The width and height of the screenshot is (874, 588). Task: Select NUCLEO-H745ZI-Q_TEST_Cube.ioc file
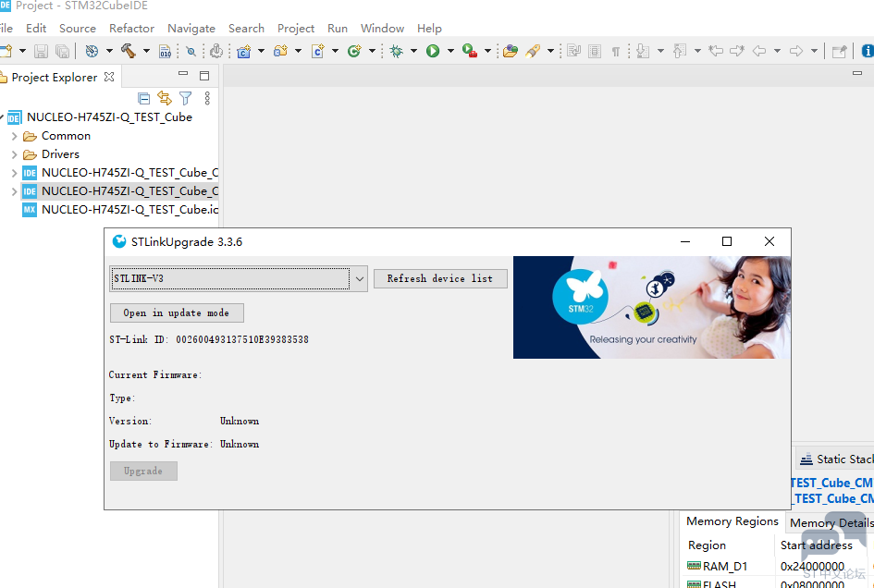click(x=129, y=210)
